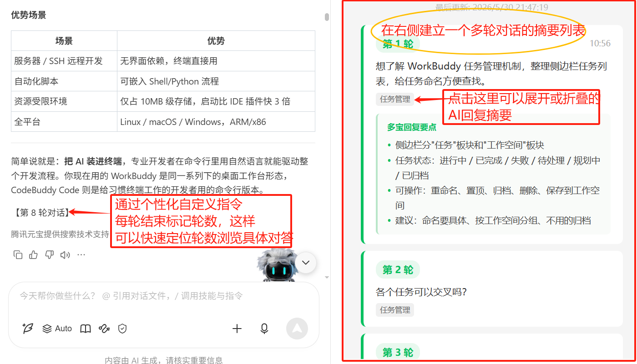This screenshot has width=637, height=364.
Task: Click the bold 把 AI 装进终端 text
Action: [93, 161]
